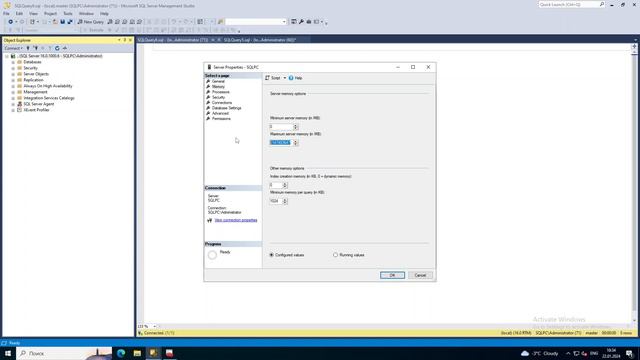Click the Index creation memory field
The height and width of the screenshot is (360, 640).
pos(276,185)
